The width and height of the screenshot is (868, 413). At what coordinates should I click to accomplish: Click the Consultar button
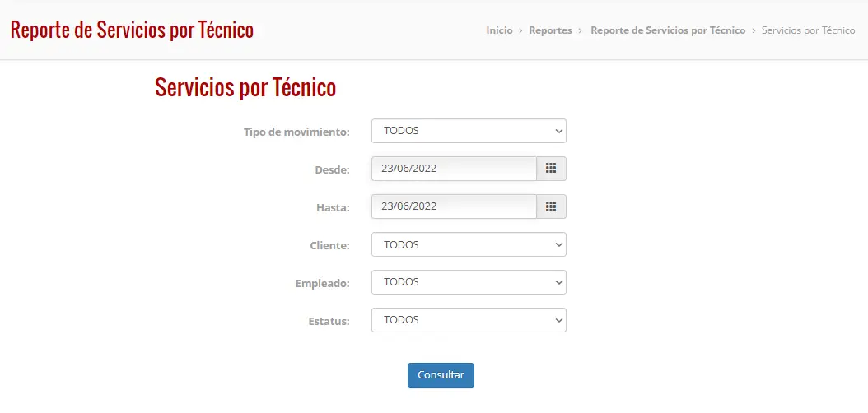pyautogui.click(x=441, y=375)
